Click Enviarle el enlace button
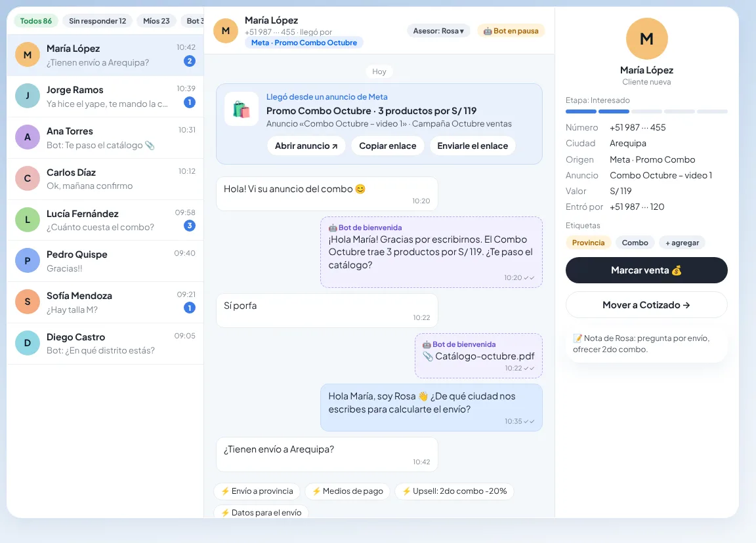This screenshot has height=543, width=756. pyautogui.click(x=472, y=146)
